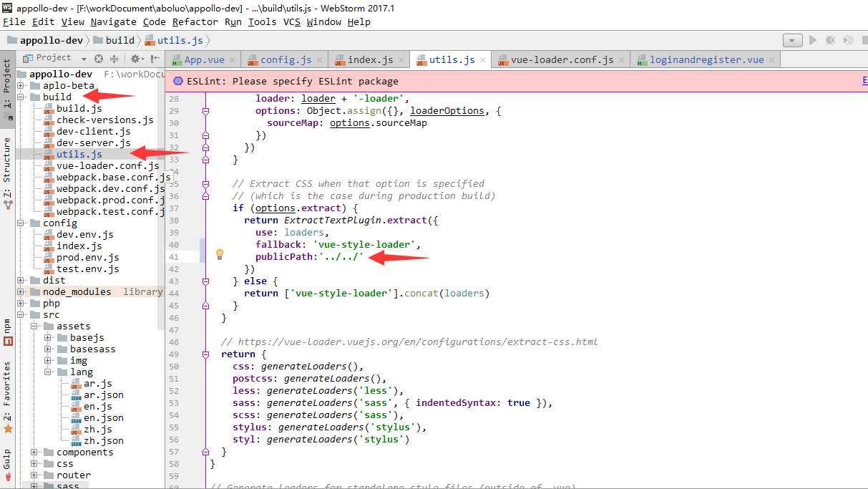The height and width of the screenshot is (489, 868).
Task: Expand the basejs folder node
Action: pos(48,338)
